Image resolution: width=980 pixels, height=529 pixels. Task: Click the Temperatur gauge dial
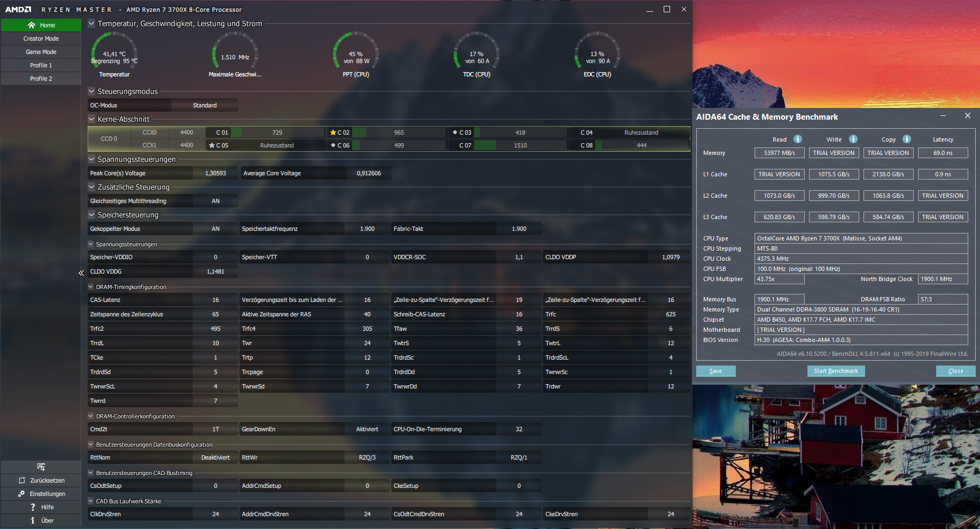click(x=114, y=52)
